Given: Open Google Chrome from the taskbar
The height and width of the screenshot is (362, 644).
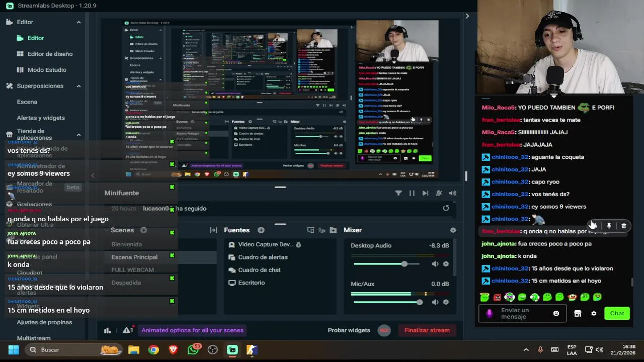Looking at the screenshot, I should tap(153, 350).
